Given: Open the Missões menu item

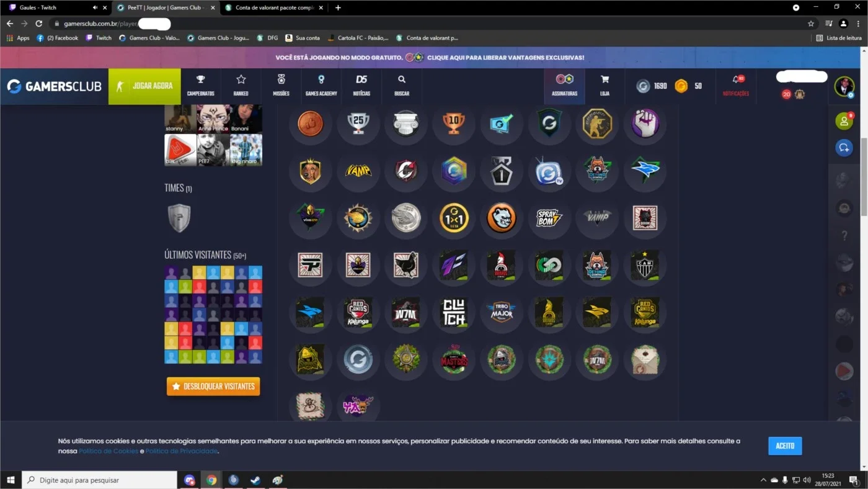Looking at the screenshot, I should 281,86.
